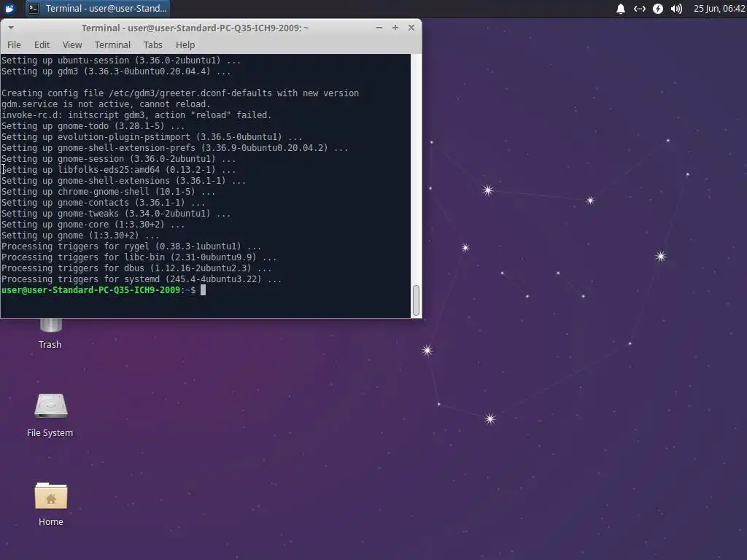
Task: Click the terminal vertical scrollbar handle
Action: click(x=416, y=300)
